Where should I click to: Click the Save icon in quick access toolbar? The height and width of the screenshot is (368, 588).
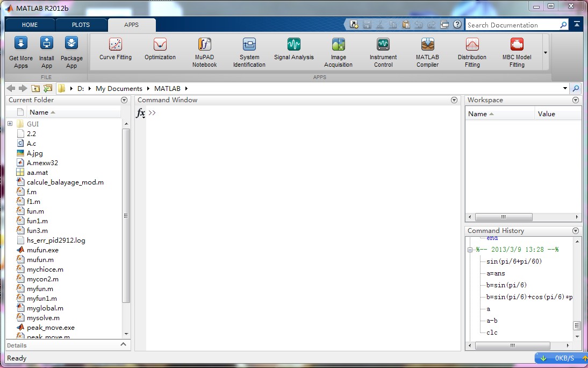pyautogui.click(x=367, y=24)
